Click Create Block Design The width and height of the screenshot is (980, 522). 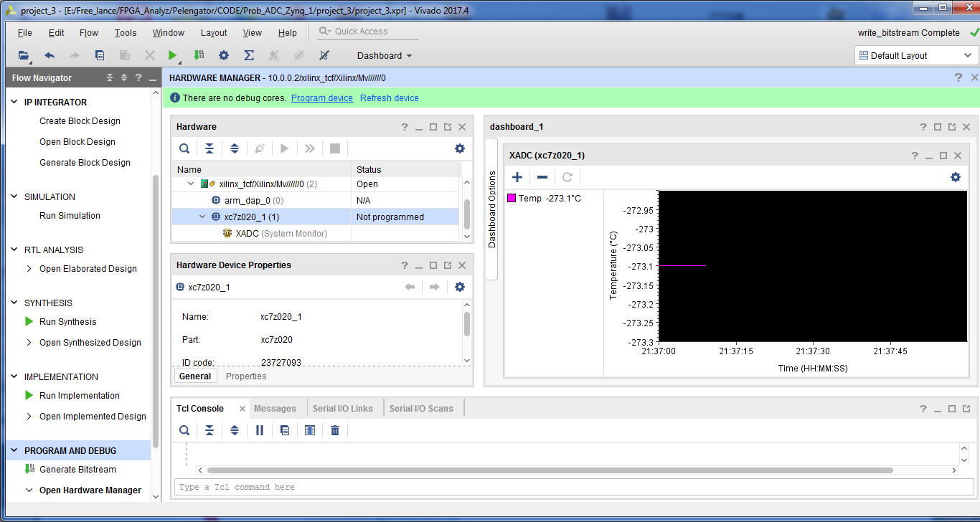click(80, 121)
